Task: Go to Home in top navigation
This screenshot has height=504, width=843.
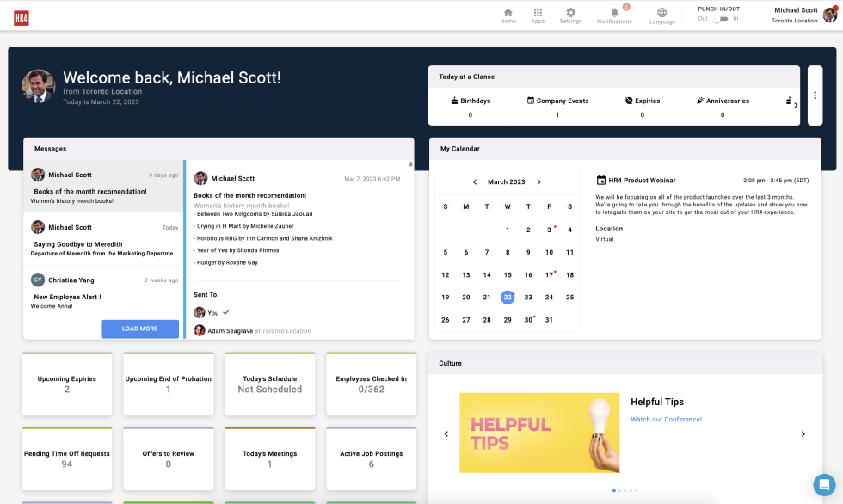Action: point(508,15)
